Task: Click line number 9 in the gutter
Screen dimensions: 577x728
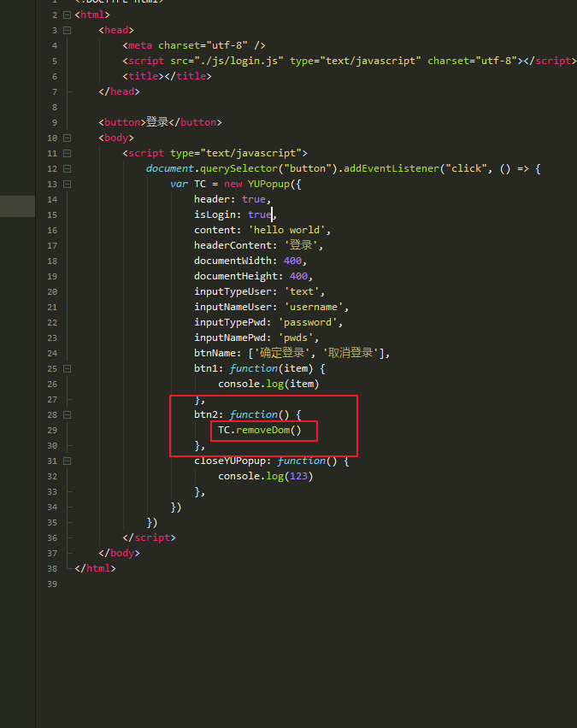Action: (x=55, y=122)
